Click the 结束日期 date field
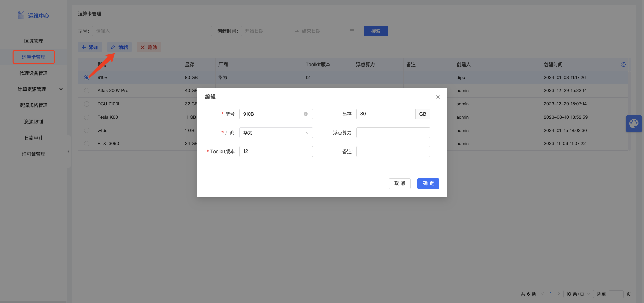The height and width of the screenshot is (303, 644). click(x=323, y=31)
